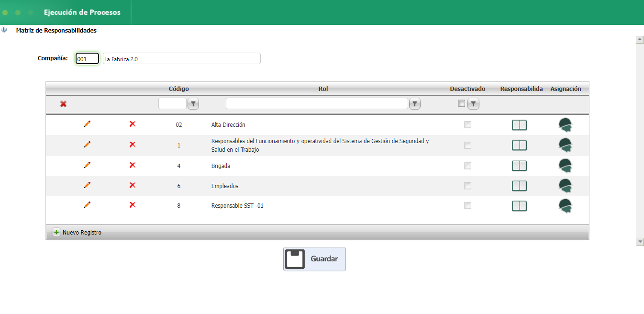Click the code 4 cell
Image resolution: width=644 pixels, height=314 pixels.
point(179,166)
